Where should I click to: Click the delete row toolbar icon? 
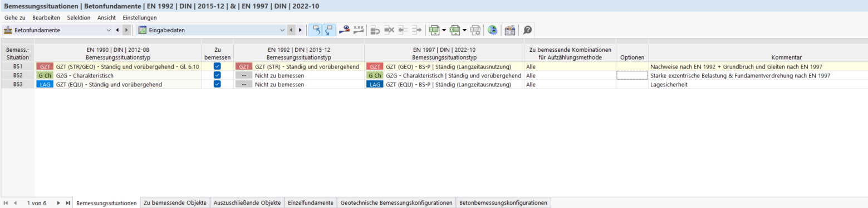389,30
